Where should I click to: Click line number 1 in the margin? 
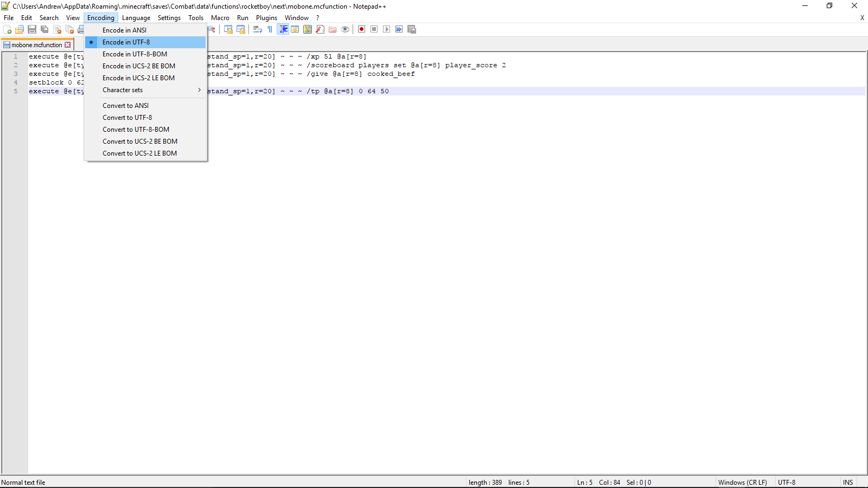[x=16, y=56]
